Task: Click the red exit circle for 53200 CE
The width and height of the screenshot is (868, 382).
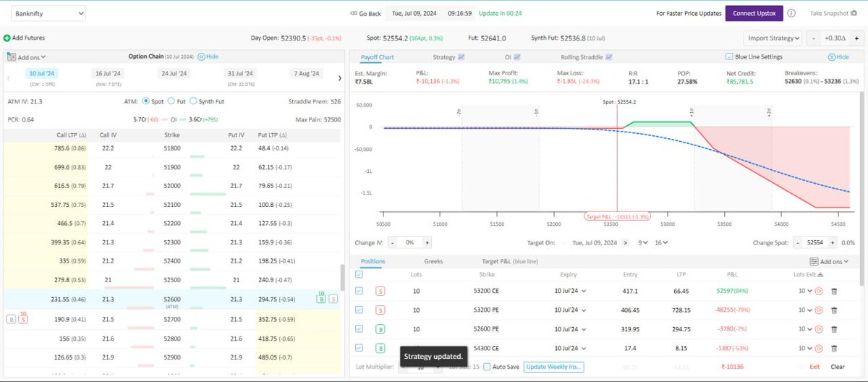Action: pyautogui.click(x=819, y=291)
